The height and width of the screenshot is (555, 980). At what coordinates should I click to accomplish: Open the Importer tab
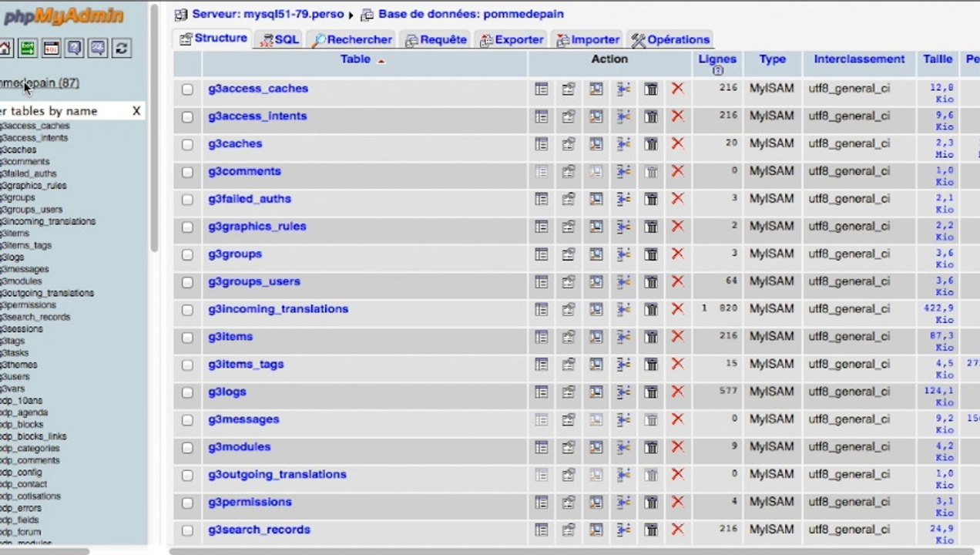588,39
